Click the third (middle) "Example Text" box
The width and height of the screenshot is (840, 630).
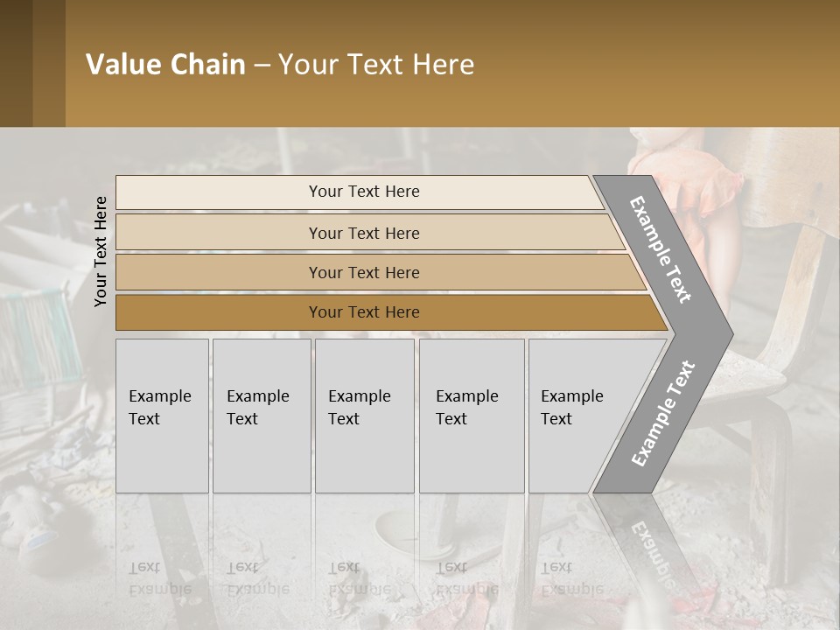(x=364, y=416)
